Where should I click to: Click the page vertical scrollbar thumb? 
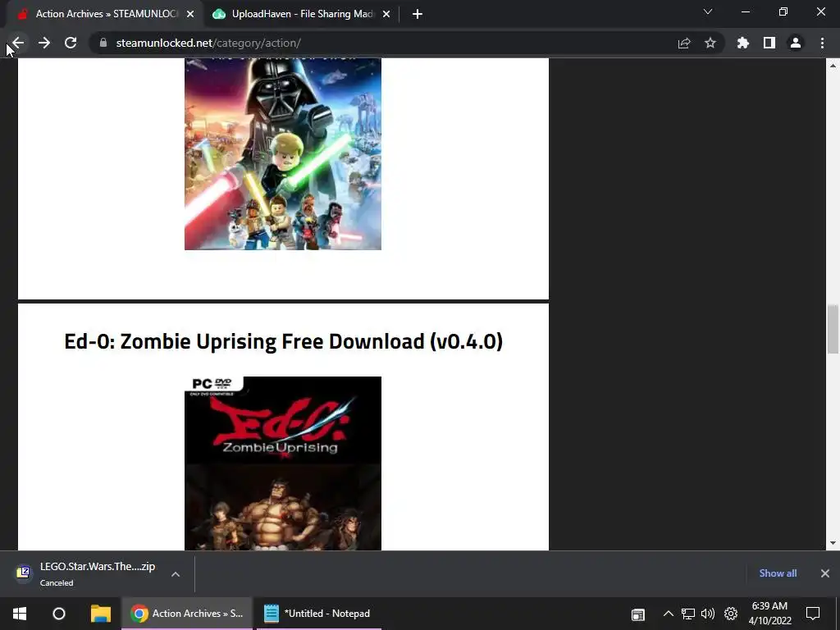click(833, 329)
